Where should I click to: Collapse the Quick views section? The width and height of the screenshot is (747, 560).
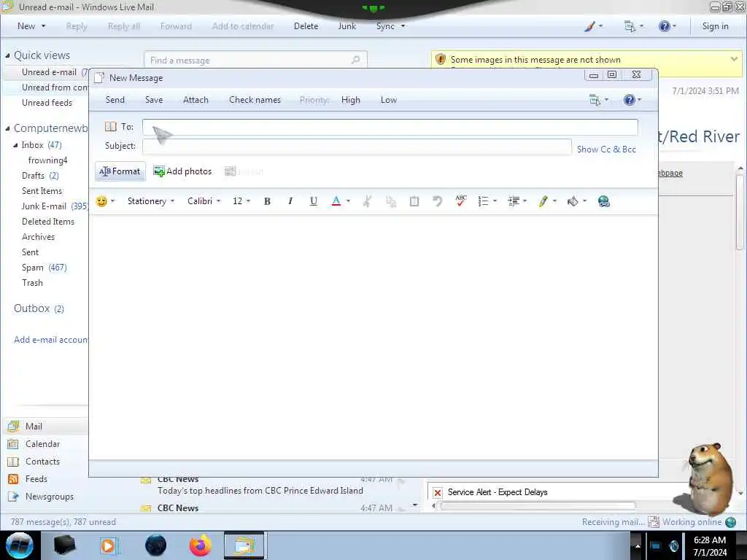[x=7, y=55]
